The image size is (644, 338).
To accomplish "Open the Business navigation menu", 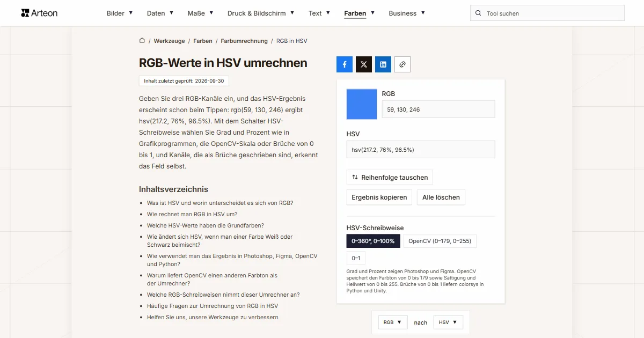I will [x=407, y=13].
